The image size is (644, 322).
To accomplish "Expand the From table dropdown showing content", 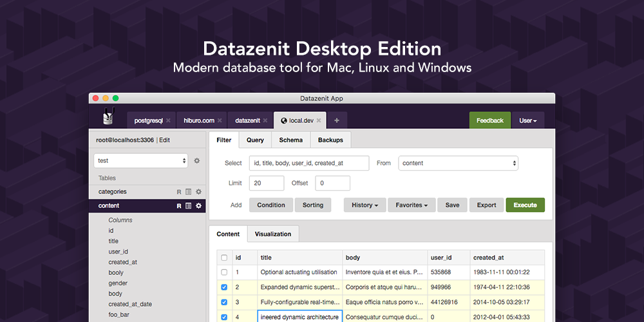I will click(x=458, y=164).
